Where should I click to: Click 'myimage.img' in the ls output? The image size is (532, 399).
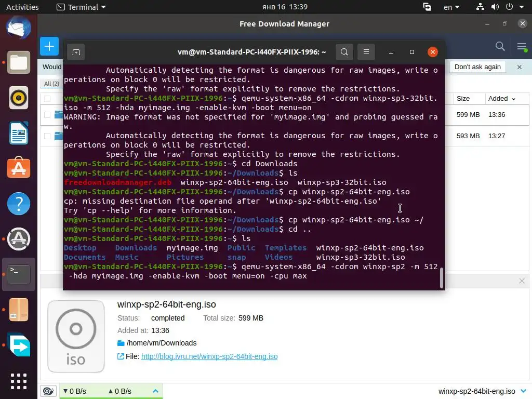pyautogui.click(x=192, y=248)
